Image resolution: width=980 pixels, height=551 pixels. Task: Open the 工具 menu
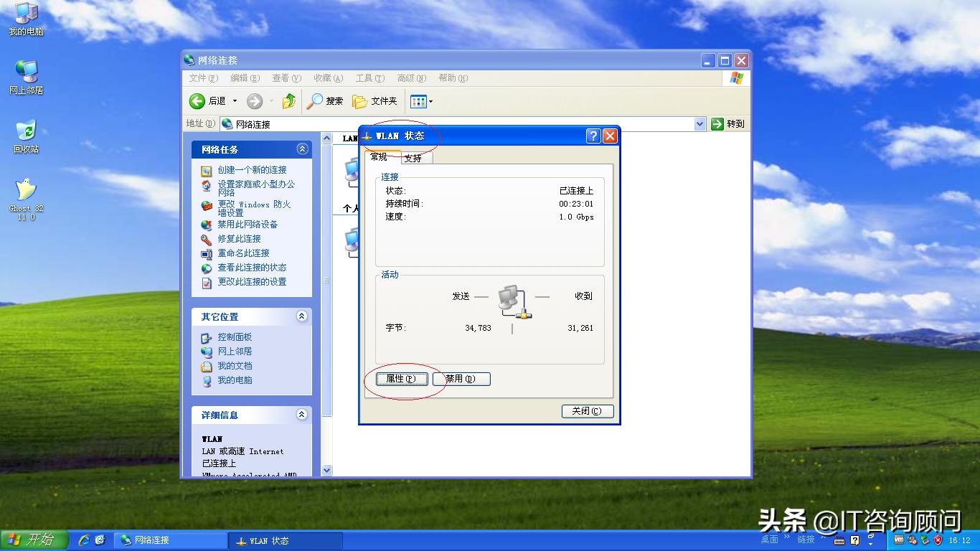370,77
